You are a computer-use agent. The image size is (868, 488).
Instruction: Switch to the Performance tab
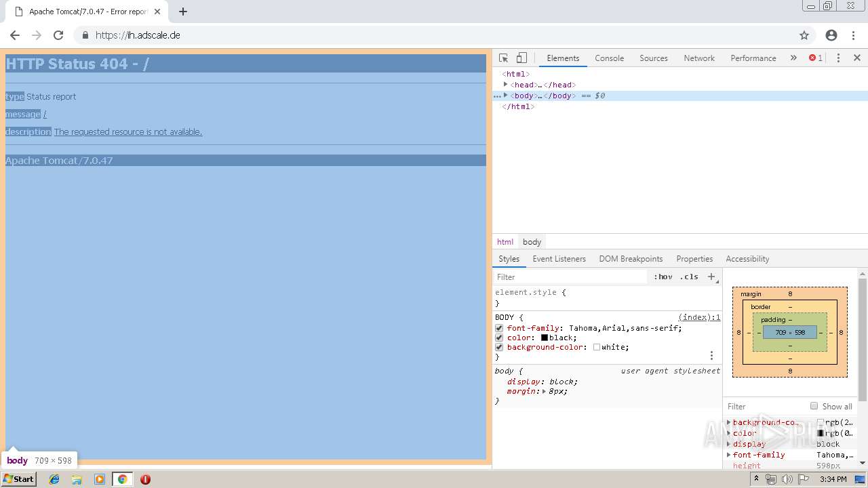[x=753, y=58]
